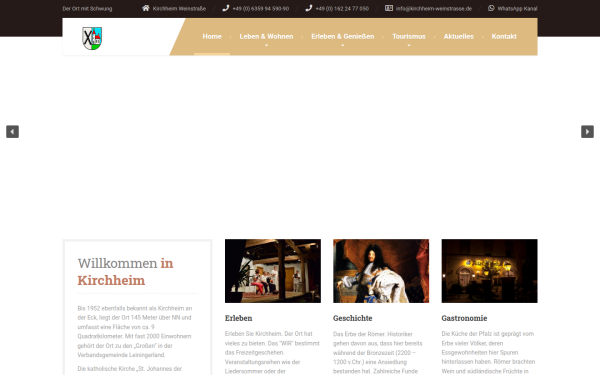Click the home icon beside Kirchheim Weinstraße
This screenshot has width=600, height=375.
coord(145,8)
